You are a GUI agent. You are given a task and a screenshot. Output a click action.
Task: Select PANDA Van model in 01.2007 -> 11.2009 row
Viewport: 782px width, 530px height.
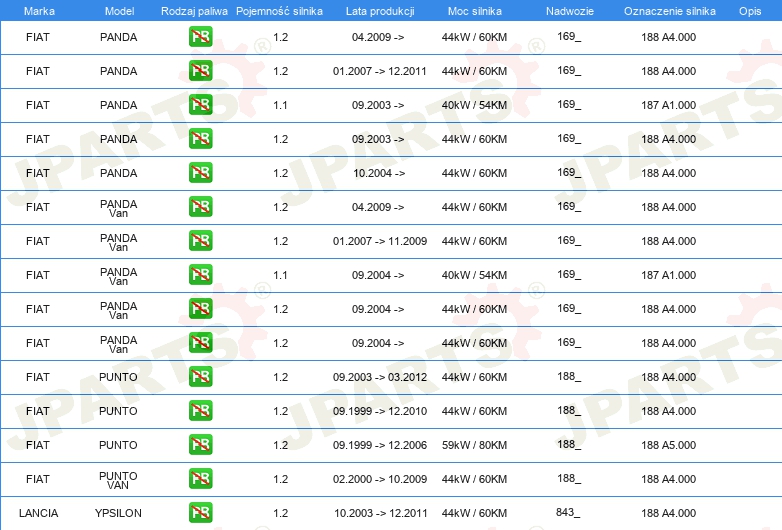point(118,242)
